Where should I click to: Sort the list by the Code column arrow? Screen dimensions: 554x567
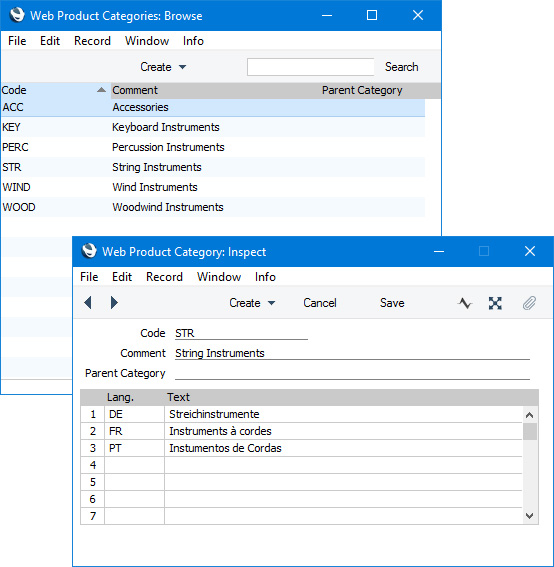(x=101, y=90)
